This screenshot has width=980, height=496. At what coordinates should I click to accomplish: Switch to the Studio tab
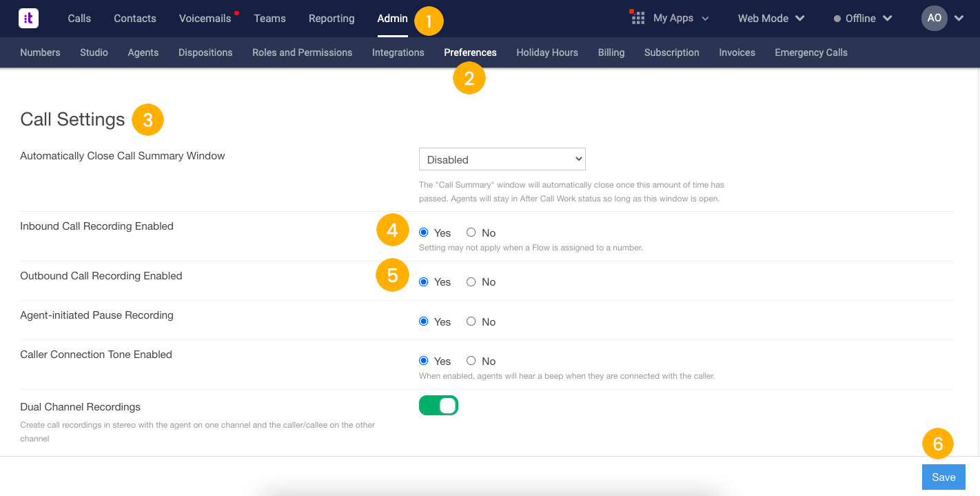94,52
